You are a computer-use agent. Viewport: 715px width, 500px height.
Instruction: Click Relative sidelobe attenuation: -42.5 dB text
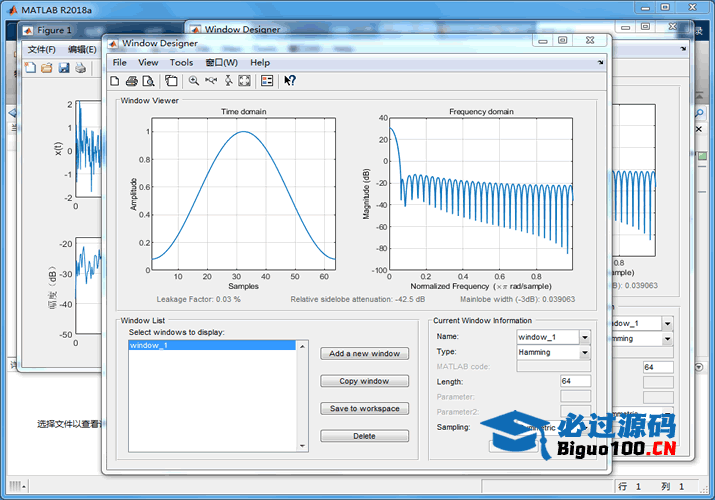click(358, 299)
